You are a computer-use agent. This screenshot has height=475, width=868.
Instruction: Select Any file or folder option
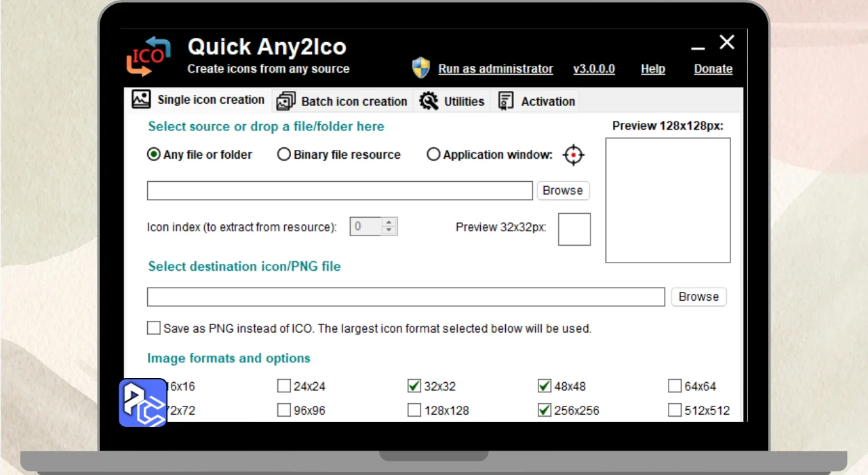pos(200,155)
